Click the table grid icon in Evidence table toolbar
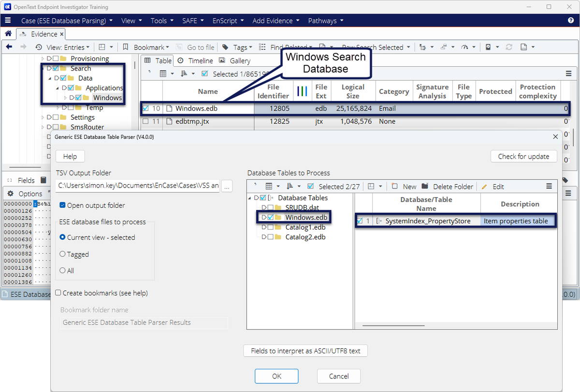580x392 pixels. 163,73
